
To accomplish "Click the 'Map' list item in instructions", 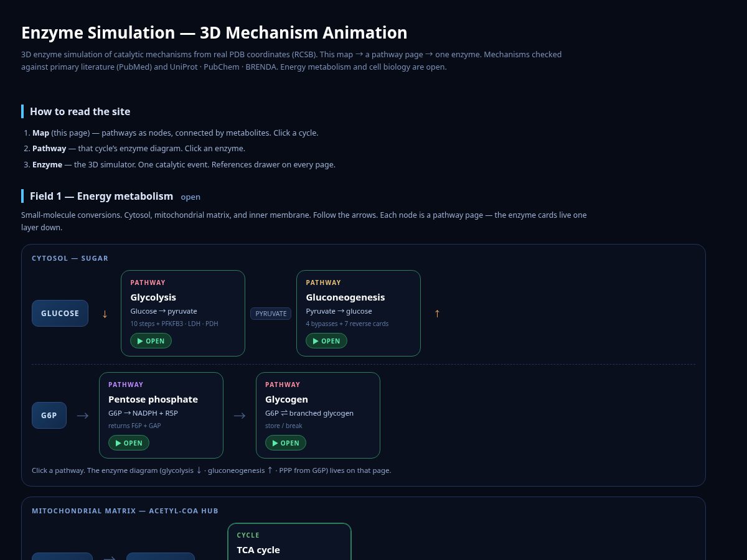I will click(x=175, y=133).
